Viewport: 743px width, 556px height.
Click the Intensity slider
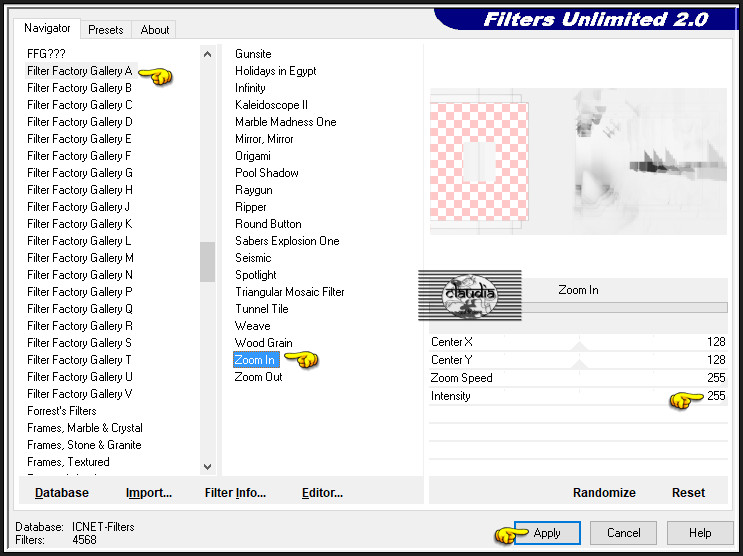click(578, 396)
